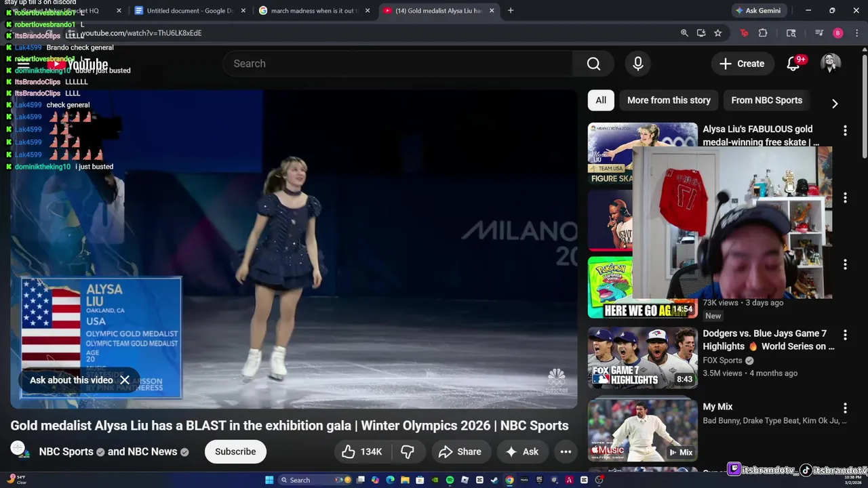Open the NBC News channel link
The height and width of the screenshot is (488, 868).
[x=153, y=451]
